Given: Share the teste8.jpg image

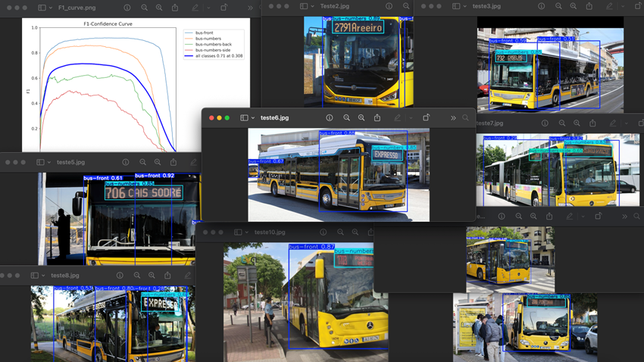Looking at the screenshot, I should (167, 276).
